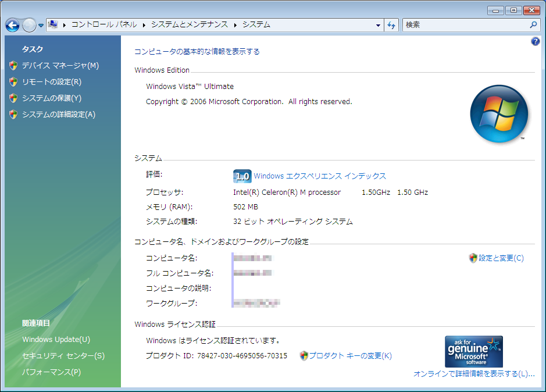Open Windows エクスペリエンス インデックス link
The image size is (546, 392).
pyautogui.click(x=320, y=176)
